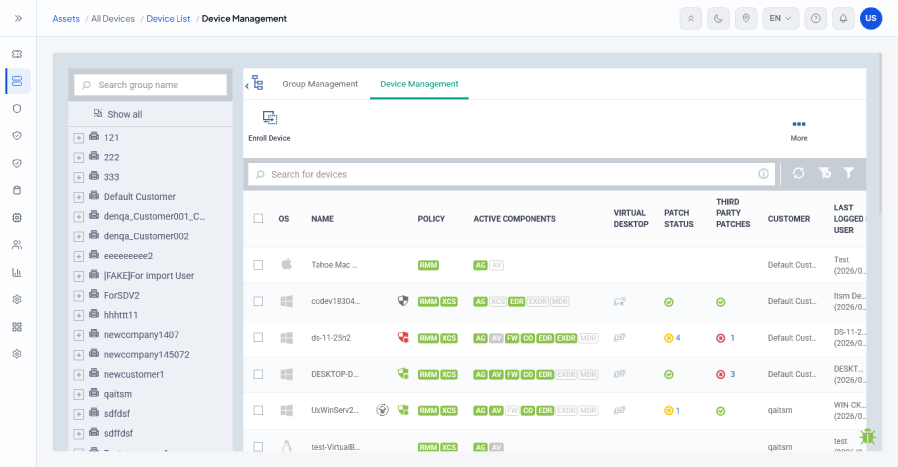Image resolution: width=898 pixels, height=467 pixels.
Task: Open the More actions ellipsis
Action: (799, 124)
